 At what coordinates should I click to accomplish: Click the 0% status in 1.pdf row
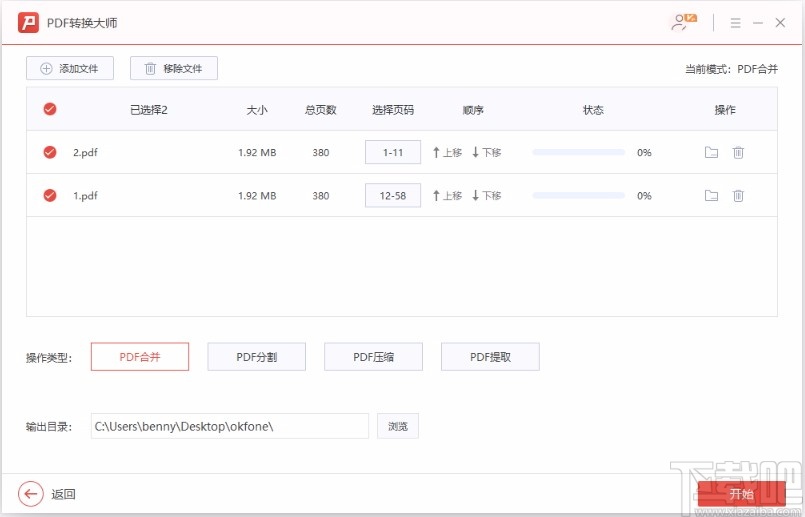click(x=644, y=196)
